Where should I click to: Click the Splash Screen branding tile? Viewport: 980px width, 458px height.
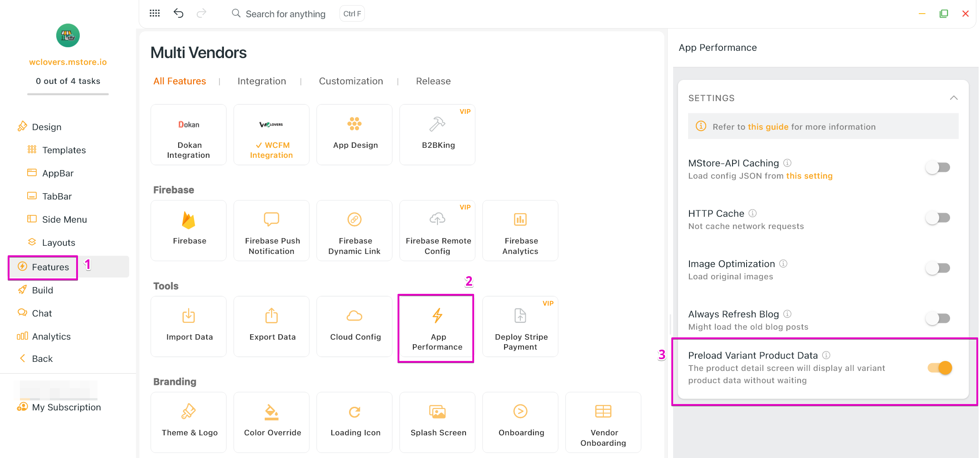[437, 422]
